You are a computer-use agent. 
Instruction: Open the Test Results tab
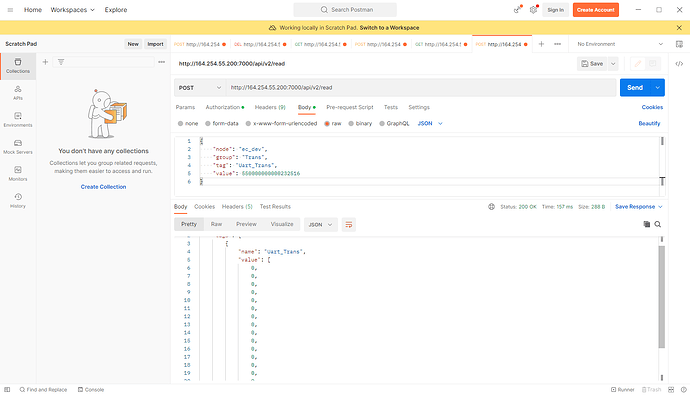tap(275, 207)
